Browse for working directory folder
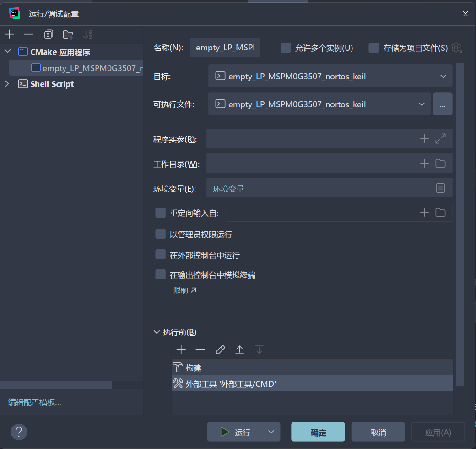Image resolution: width=476 pixels, height=449 pixels. coord(440,164)
